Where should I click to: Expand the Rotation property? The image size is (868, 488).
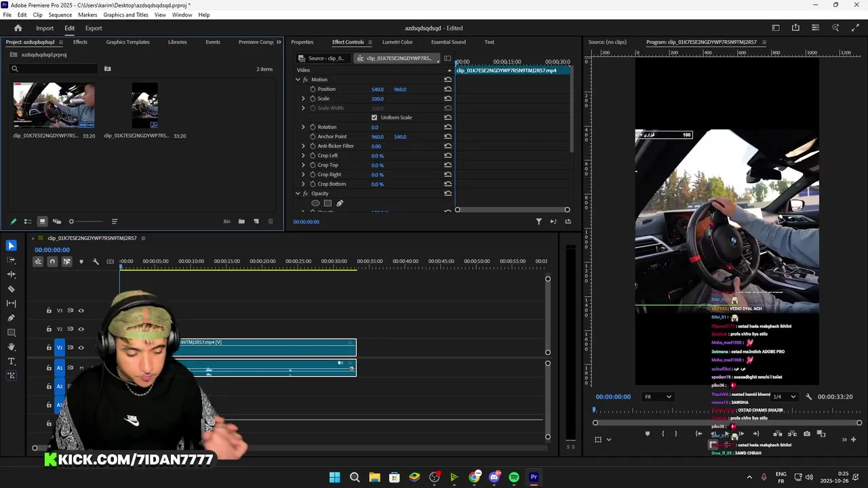coord(303,127)
